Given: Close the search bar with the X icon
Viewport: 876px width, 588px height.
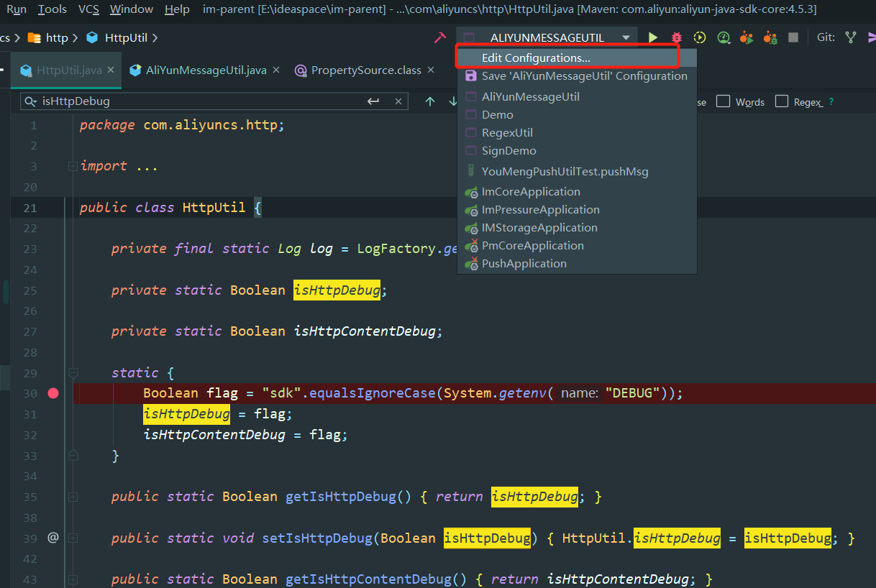Looking at the screenshot, I should coord(398,101).
